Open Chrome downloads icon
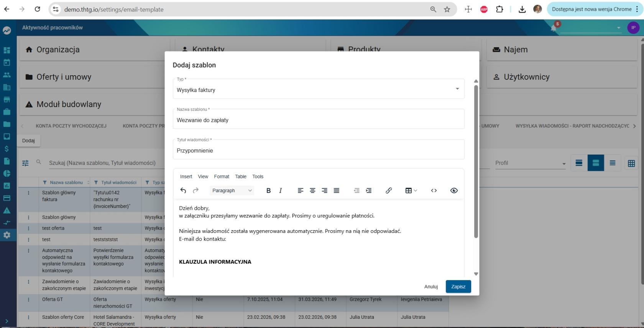The image size is (644, 328). [x=522, y=9]
